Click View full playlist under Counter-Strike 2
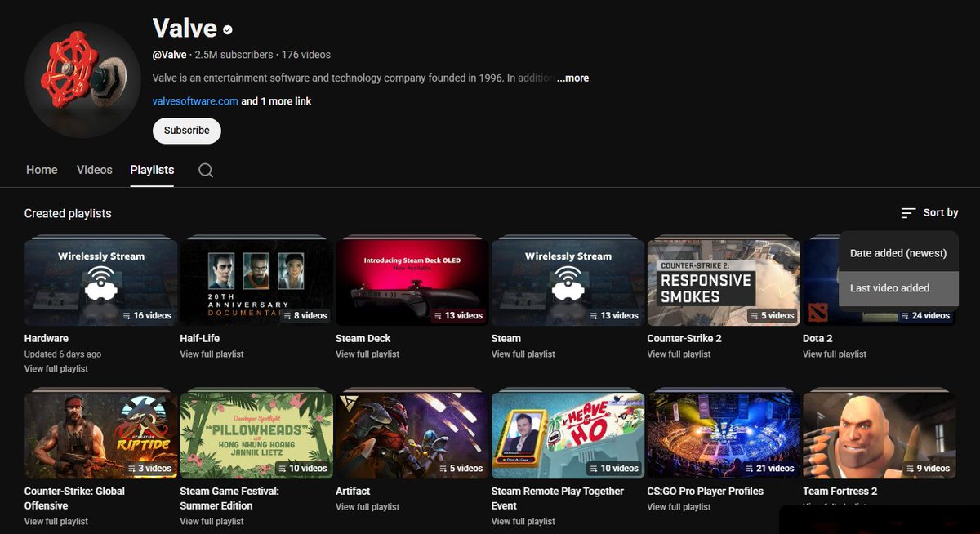Image resolution: width=980 pixels, height=534 pixels. [679, 354]
